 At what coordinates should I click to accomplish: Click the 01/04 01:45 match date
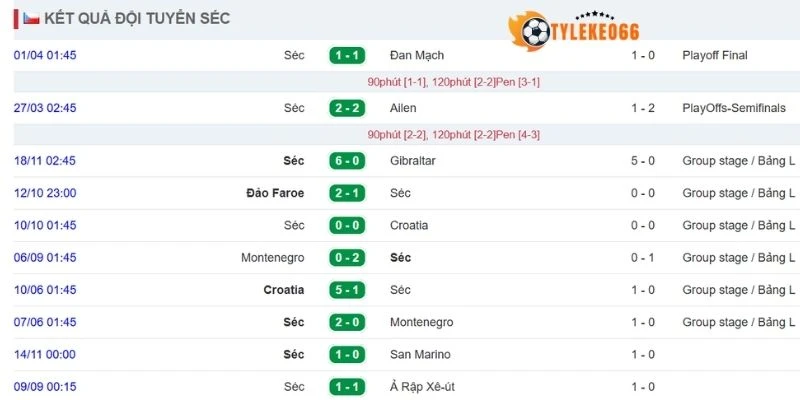45,56
